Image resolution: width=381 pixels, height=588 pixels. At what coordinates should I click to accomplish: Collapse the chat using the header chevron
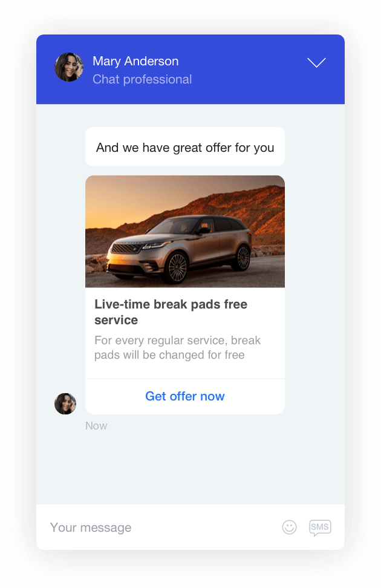pyautogui.click(x=316, y=63)
